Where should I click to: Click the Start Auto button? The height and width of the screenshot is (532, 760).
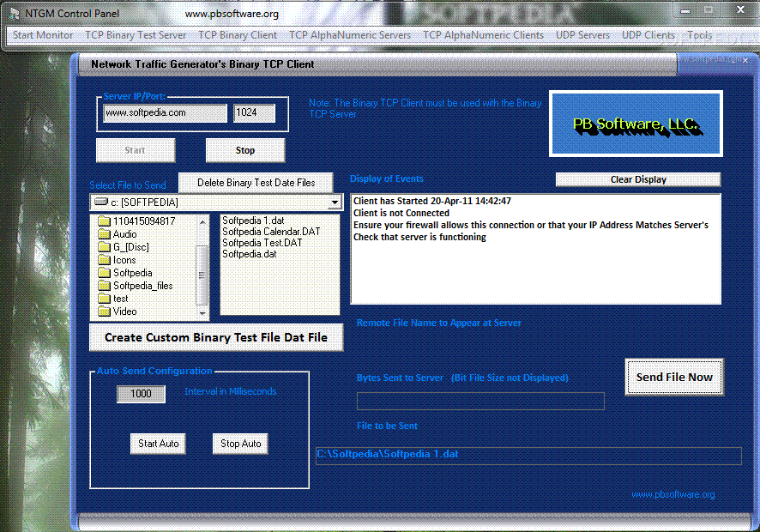[x=158, y=444]
